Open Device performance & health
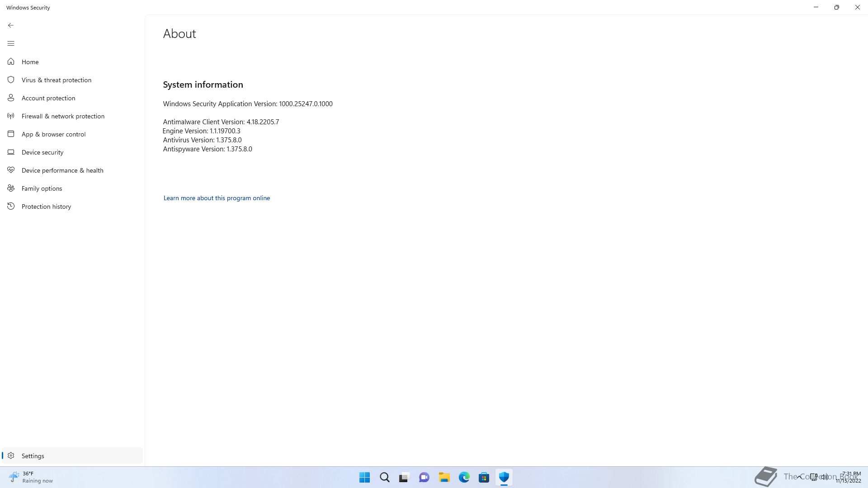The height and width of the screenshot is (488, 868). pyautogui.click(x=72, y=170)
